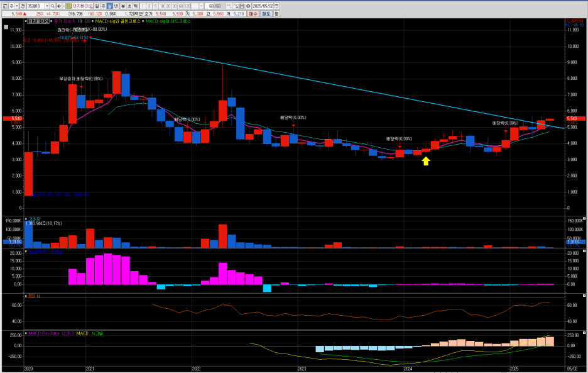The image size is (588, 373).
Task: Click the 2025 year marker on time axis
Action: [x=514, y=369]
